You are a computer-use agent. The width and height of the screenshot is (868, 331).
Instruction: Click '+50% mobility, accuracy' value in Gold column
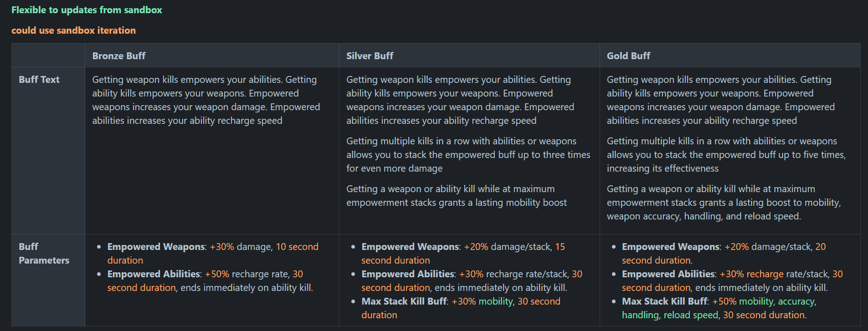(x=763, y=301)
